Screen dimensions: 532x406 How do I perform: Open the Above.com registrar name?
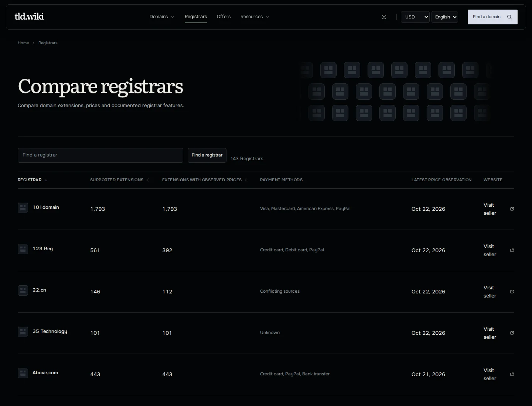click(x=45, y=373)
